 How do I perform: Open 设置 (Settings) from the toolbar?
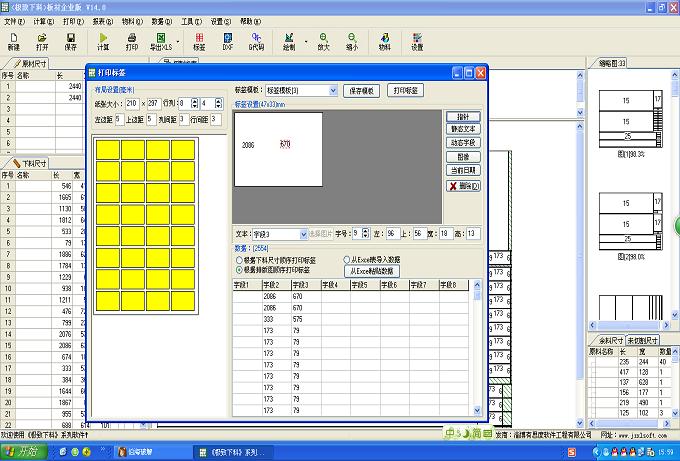pos(416,40)
